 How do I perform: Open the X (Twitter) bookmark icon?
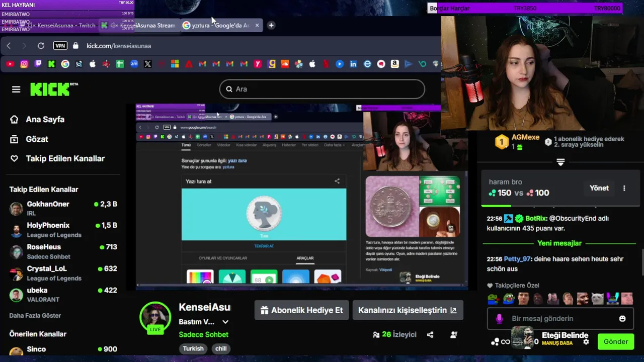click(x=147, y=64)
